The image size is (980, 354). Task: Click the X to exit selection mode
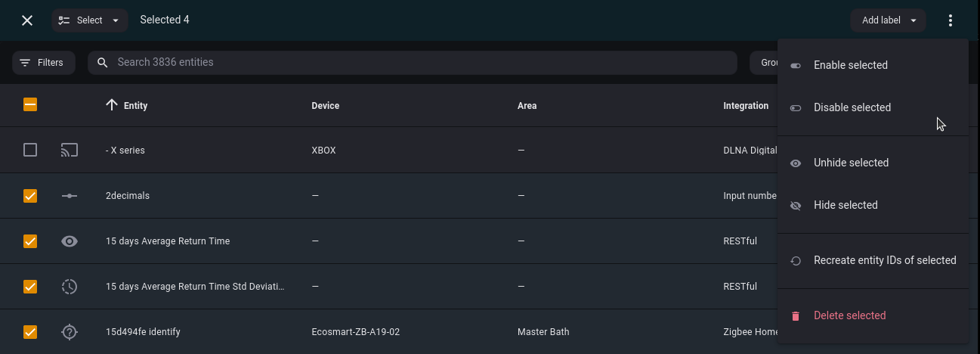[x=27, y=20]
